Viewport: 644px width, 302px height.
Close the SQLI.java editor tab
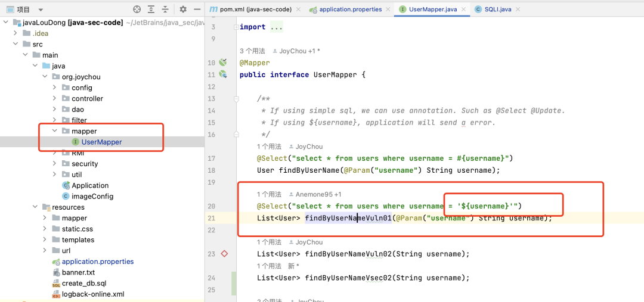tap(518, 10)
